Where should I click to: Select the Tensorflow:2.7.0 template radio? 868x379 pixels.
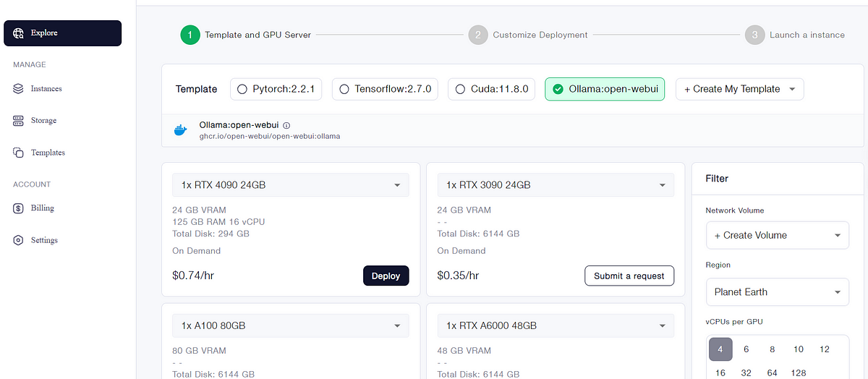(344, 89)
